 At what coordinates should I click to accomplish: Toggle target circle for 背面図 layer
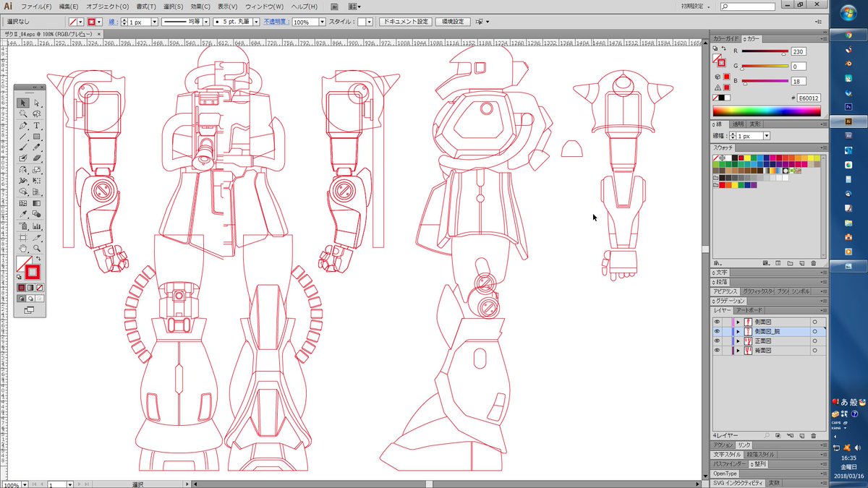point(814,350)
